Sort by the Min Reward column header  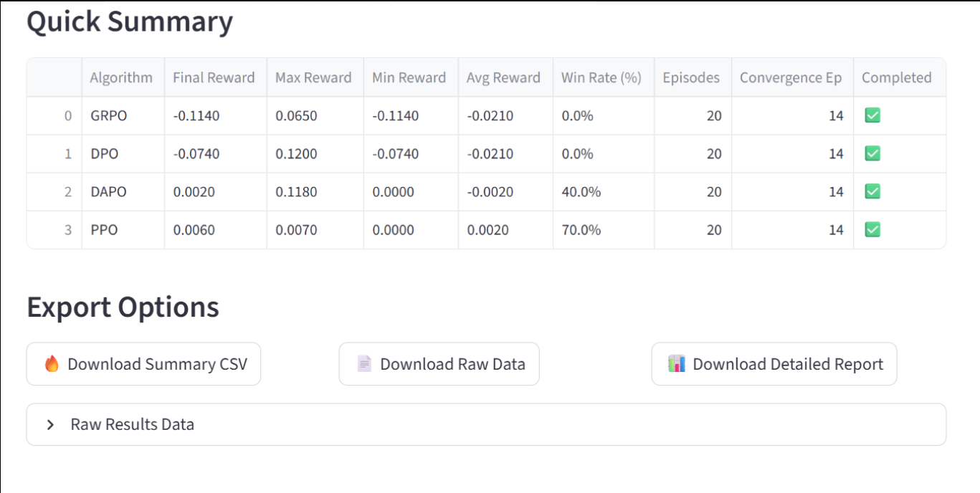[411, 77]
